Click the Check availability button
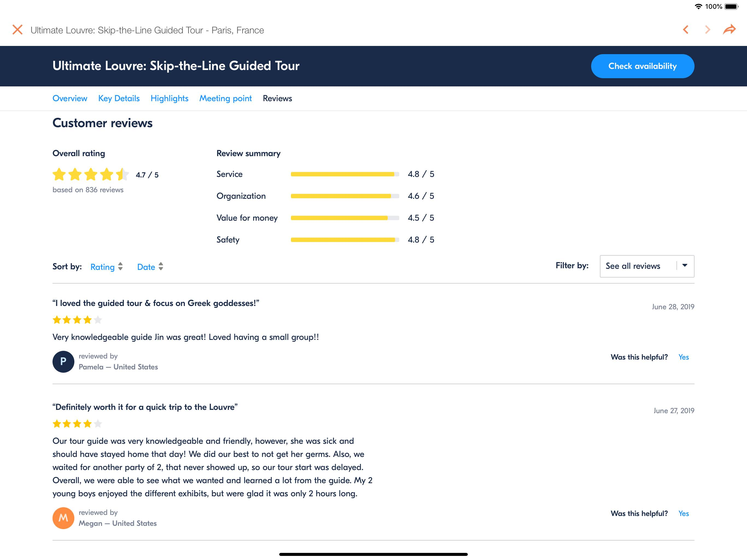The width and height of the screenshot is (747, 560). tap(642, 66)
